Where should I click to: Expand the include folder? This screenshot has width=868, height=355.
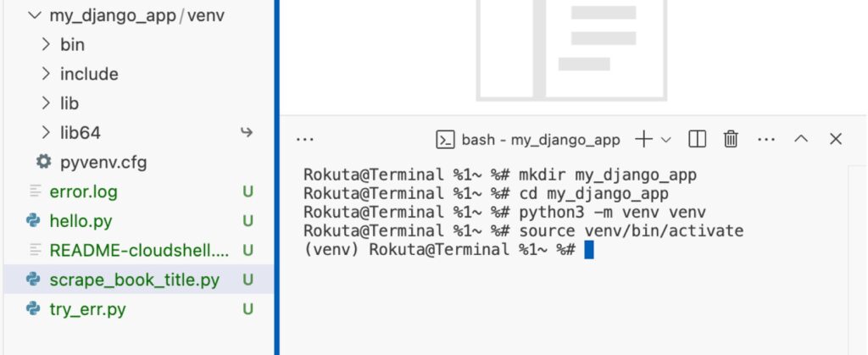click(x=88, y=75)
